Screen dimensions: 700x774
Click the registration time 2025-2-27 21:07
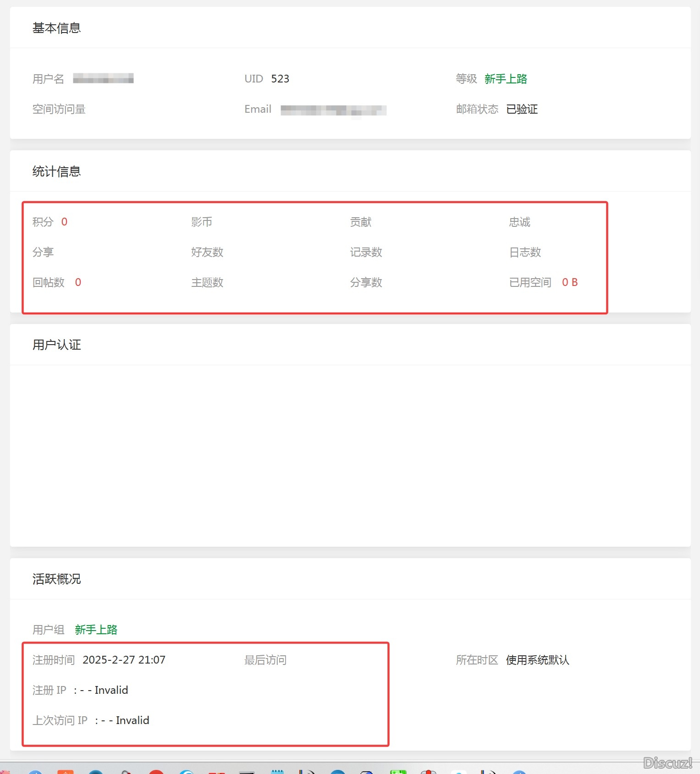coord(124,660)
